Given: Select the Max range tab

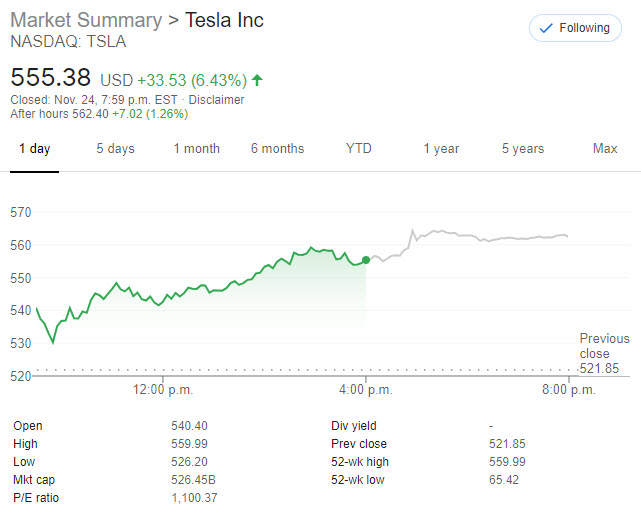Looking at the screenshot, I should click(604, 148).
